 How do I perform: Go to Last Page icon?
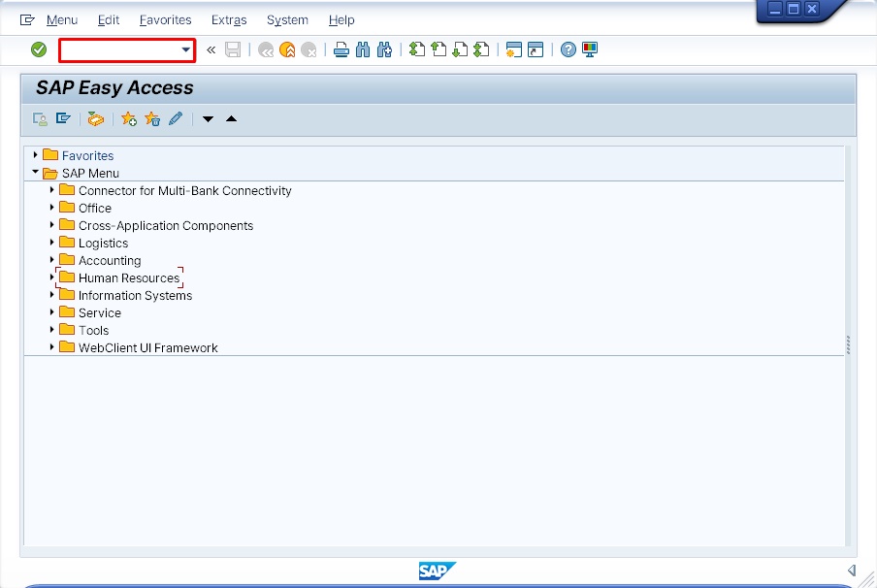click(x=481, y=49)
